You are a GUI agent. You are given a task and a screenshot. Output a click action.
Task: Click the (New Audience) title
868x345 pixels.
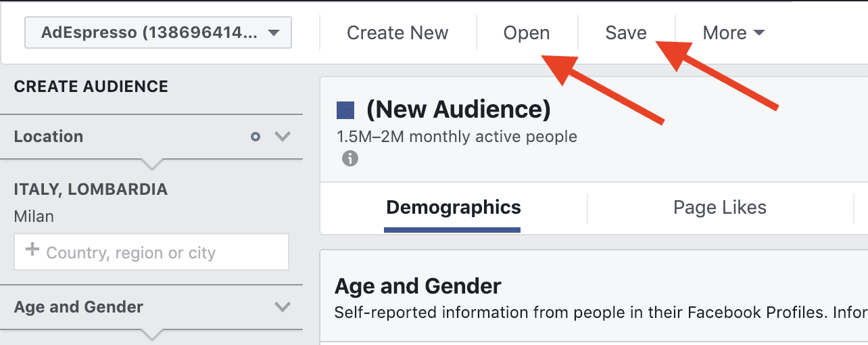point(458,109)
